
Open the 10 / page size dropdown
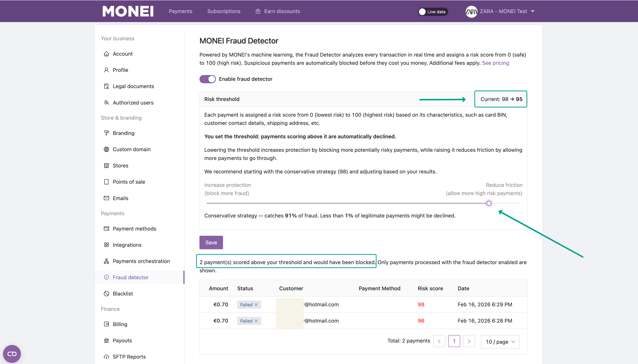pos(500,341)
